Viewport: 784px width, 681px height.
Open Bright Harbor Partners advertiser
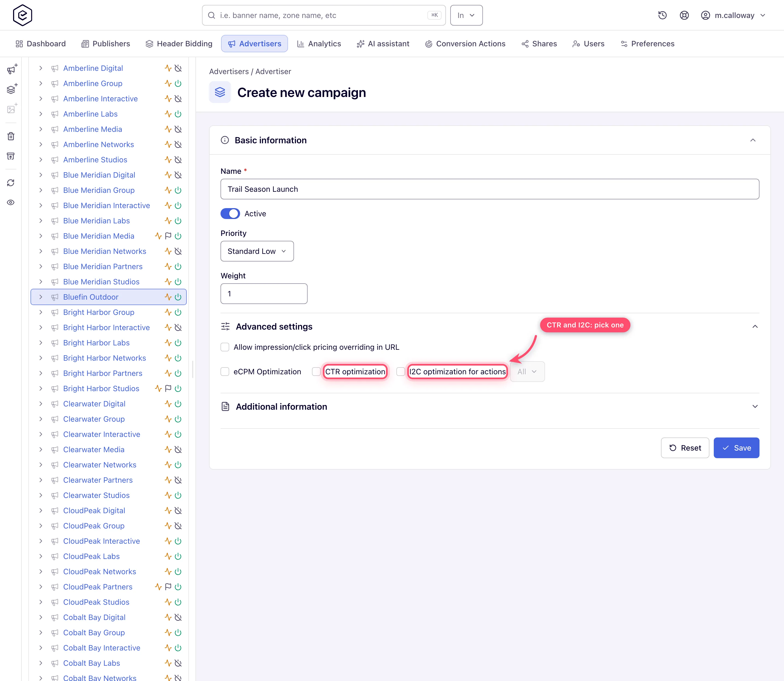pos(103,373)
